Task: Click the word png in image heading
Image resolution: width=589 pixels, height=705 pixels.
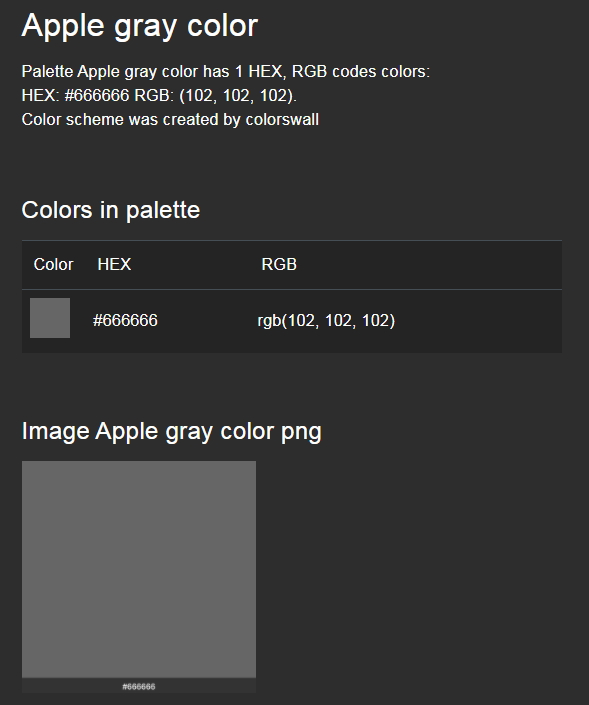Action: pos(301,433)
